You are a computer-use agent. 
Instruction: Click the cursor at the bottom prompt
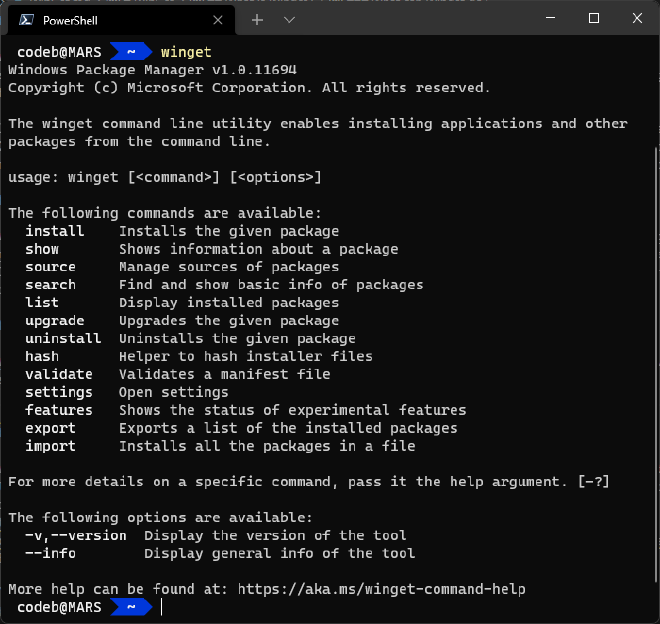(162, 607)
